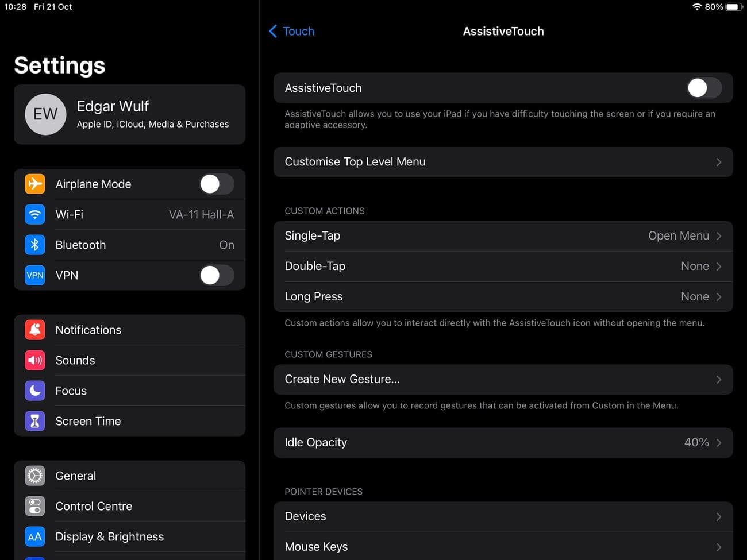Adjust the Idle Opacity setting at 40%
Viewport: 747px width, 560px height.
(x=503, y=442)
